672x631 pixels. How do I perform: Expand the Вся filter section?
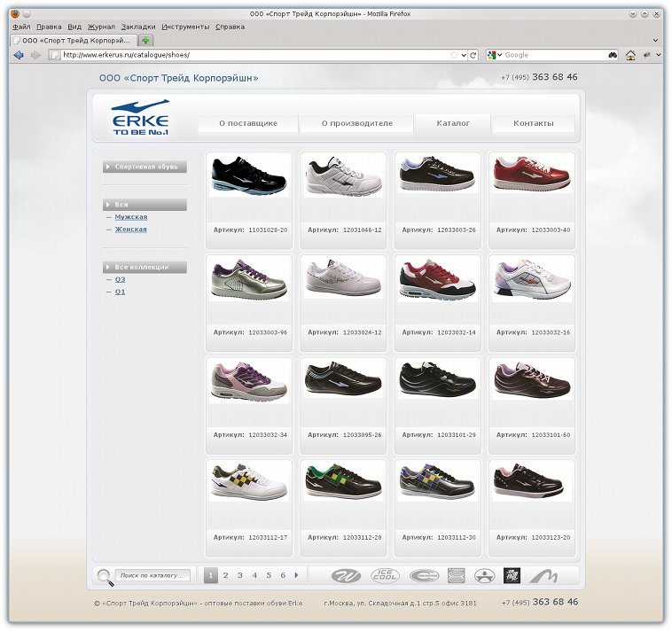[145, 205]
